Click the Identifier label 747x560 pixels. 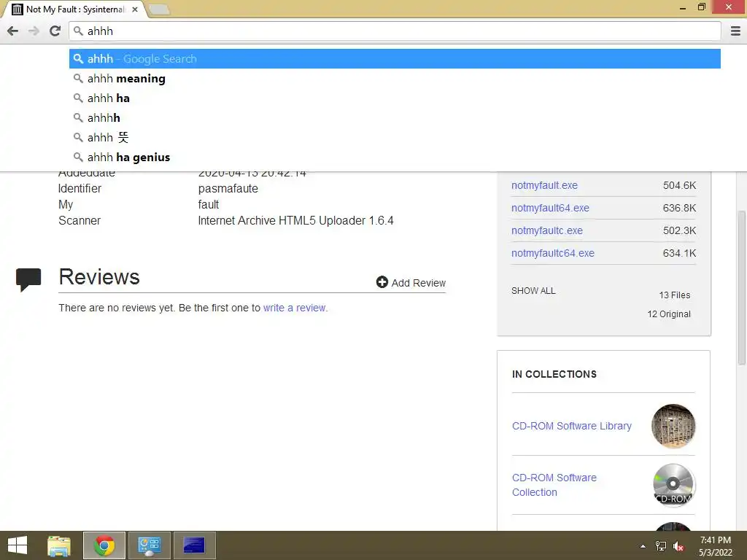80,189
